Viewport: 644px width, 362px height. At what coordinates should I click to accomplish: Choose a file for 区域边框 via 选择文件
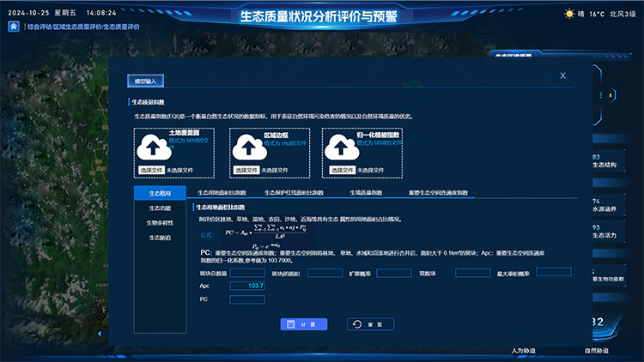pyautogui.click(x=246, y=170)
